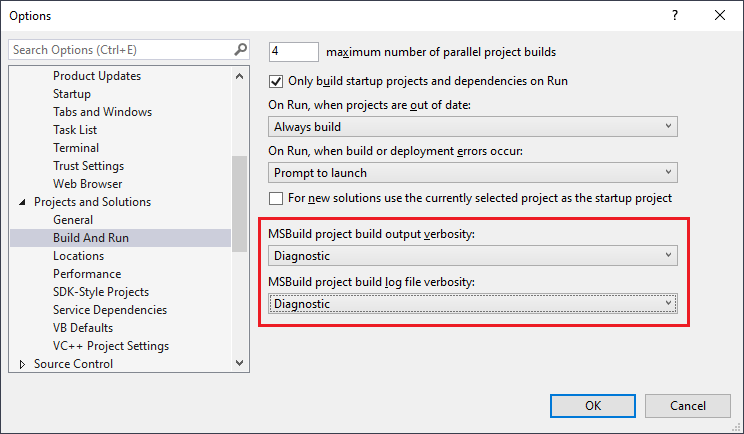
Task: Collapse the Projects and Solutions node
Action: (22, 202)
